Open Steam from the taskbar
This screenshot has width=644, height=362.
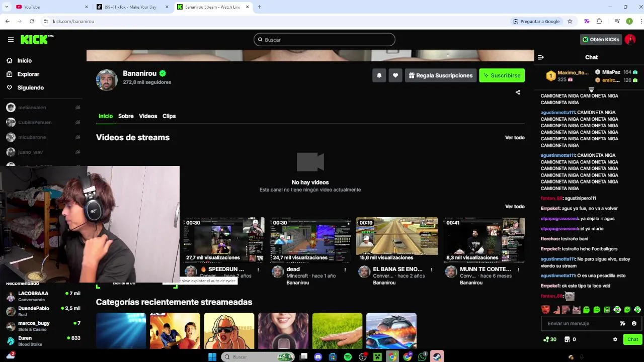pos(437,356)
